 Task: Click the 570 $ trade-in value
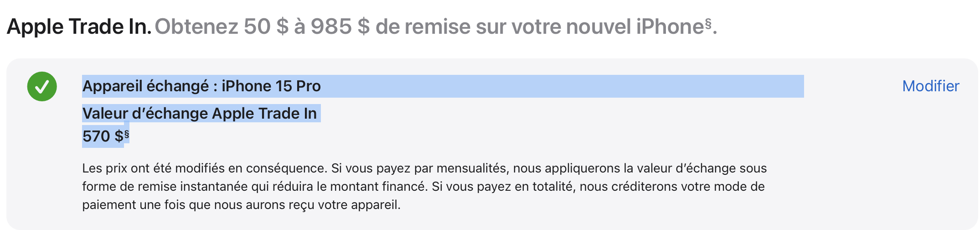click(103, 136)
